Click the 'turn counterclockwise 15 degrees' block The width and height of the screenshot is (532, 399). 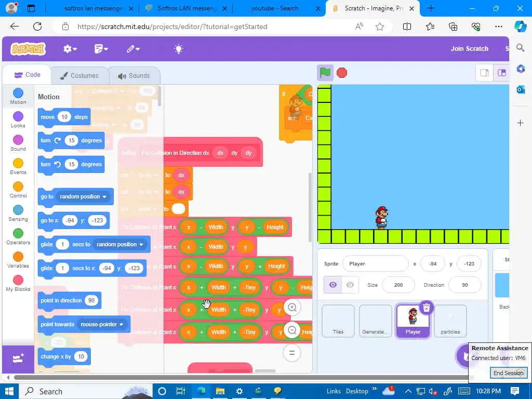point(71,165)
